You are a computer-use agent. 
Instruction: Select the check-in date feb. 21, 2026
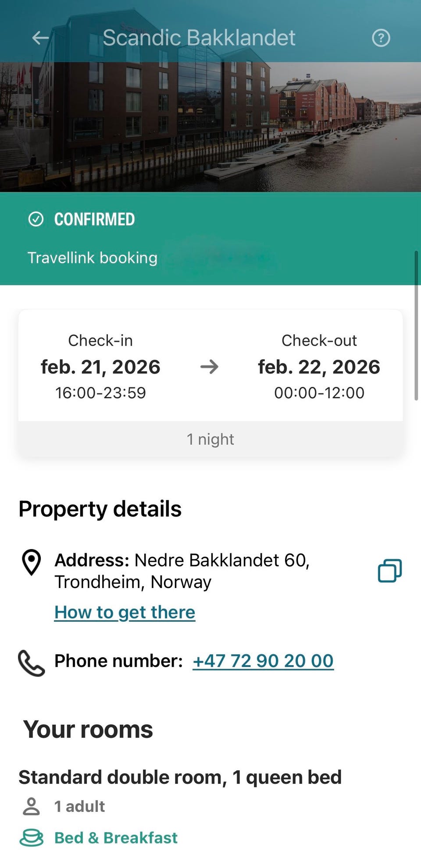click(x=100, y=367)
